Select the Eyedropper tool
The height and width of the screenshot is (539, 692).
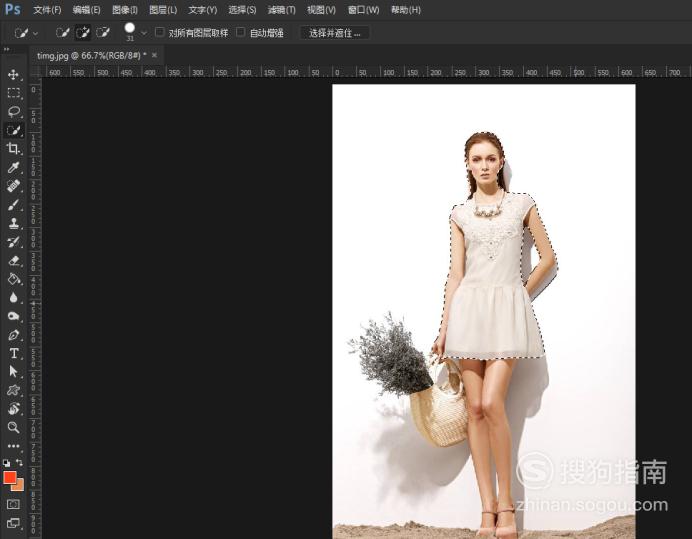[x=13, y=167]
